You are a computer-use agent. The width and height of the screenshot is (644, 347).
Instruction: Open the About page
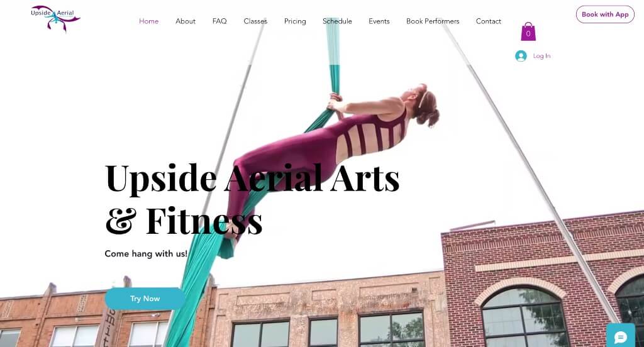186,21
